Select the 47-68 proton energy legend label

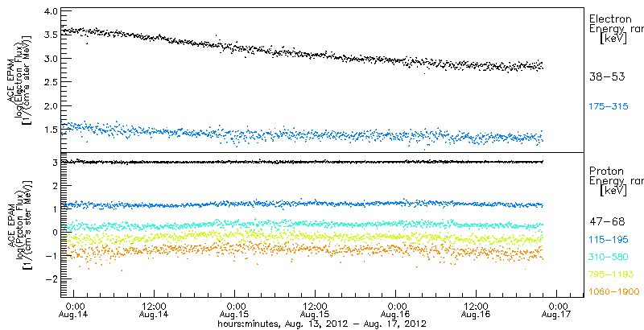click(x=607, y=222)
